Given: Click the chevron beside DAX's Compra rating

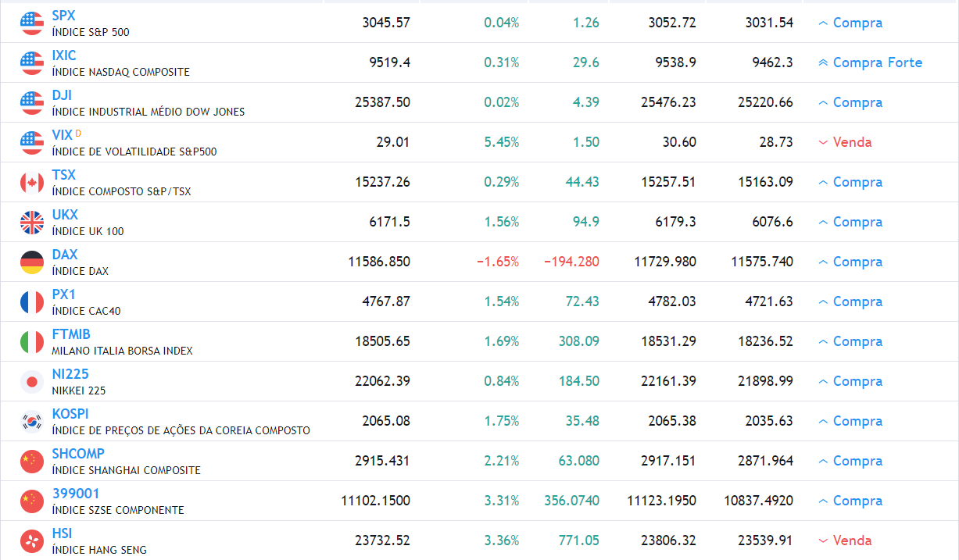Looking at the screenshot, I should click(x=821, y=262).
